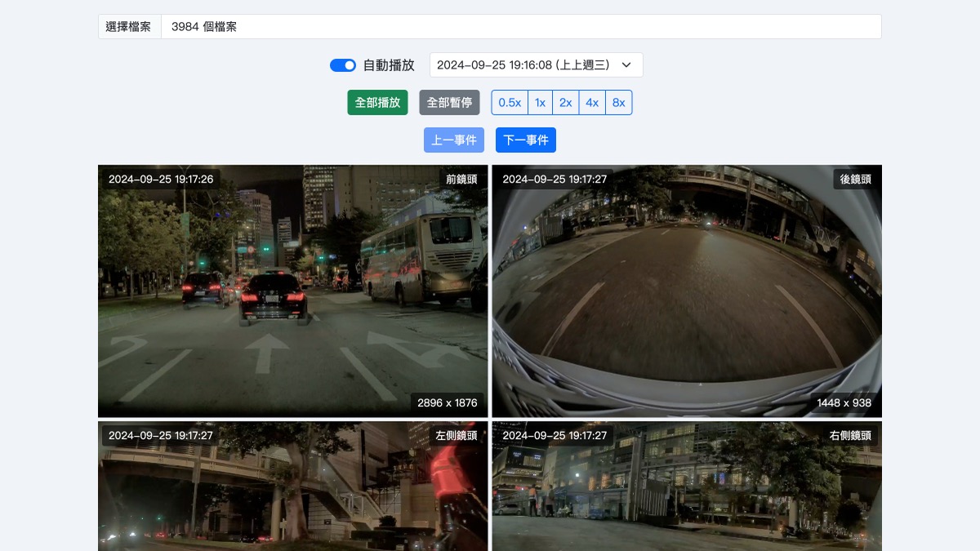Click the 前鏡頭 front camera video
Screen dimensions: 980x551
point(292,291)
